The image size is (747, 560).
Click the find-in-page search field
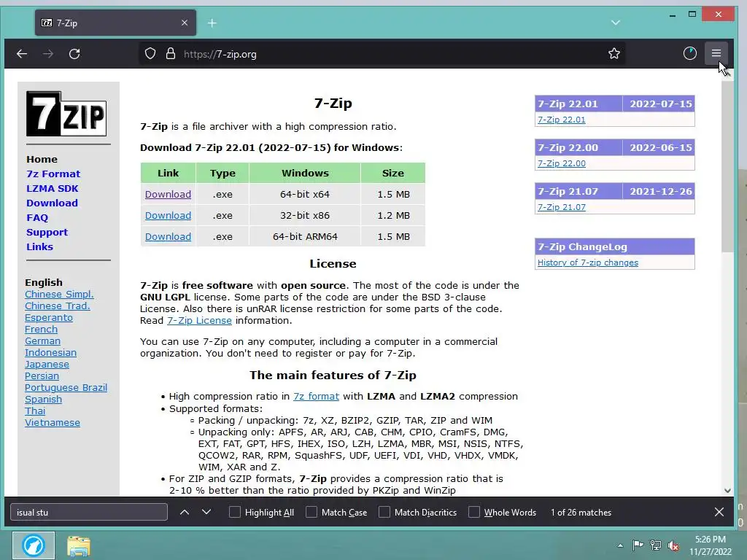(x=89, y=513)
